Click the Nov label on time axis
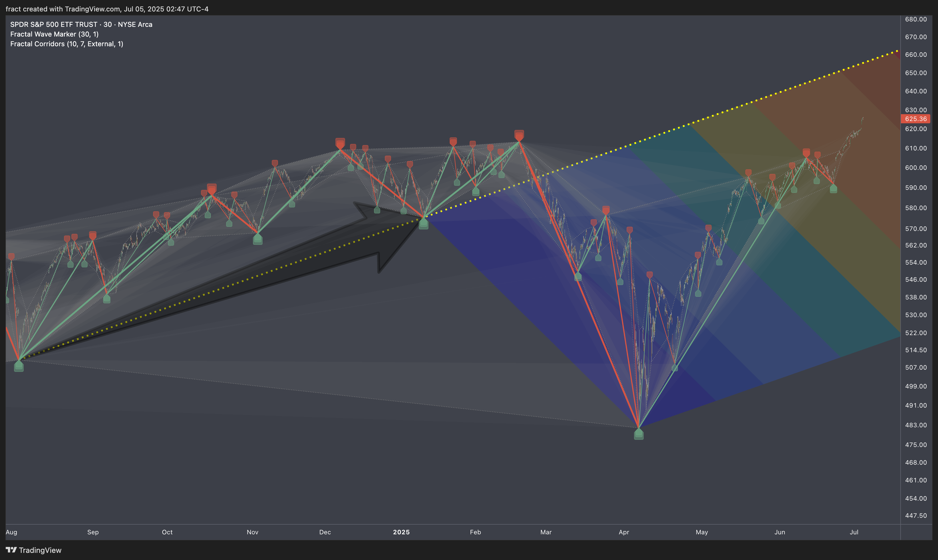The image size is (938, 560). (252, 532)
